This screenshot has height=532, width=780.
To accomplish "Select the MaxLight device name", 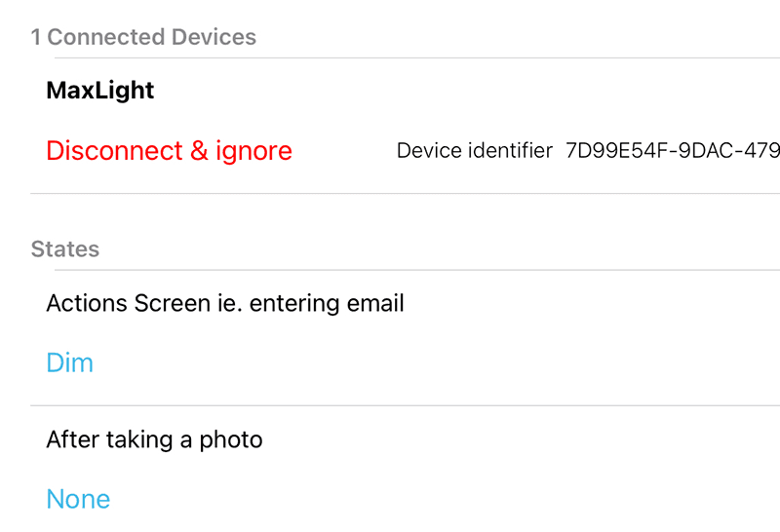I will tap(99, 91).
